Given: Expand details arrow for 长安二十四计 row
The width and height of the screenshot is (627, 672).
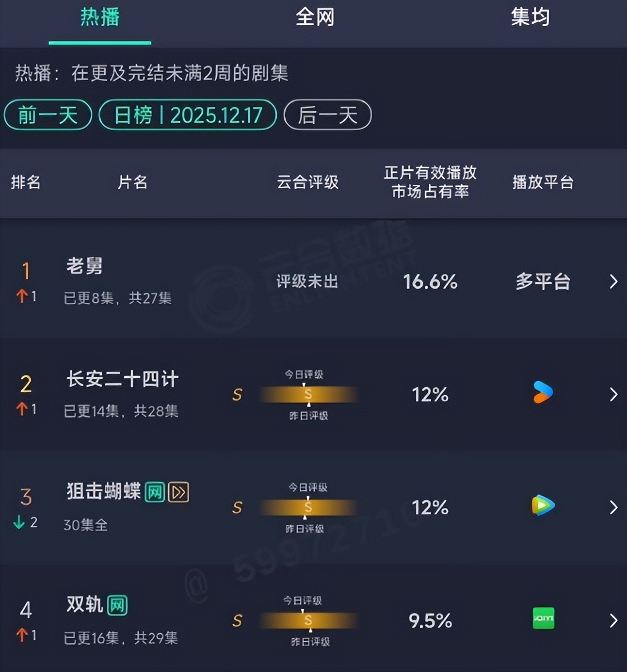Looking at the screenshot, I should [x=614, y=395].
